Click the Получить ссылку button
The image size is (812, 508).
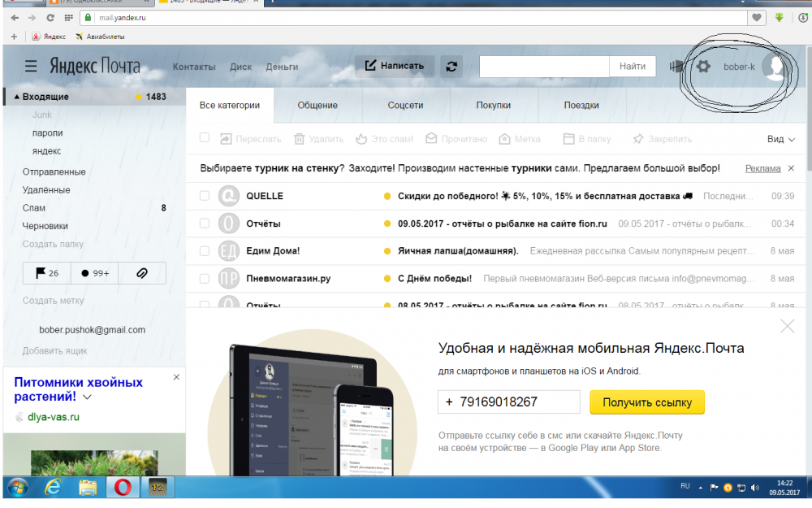[647, 402]
